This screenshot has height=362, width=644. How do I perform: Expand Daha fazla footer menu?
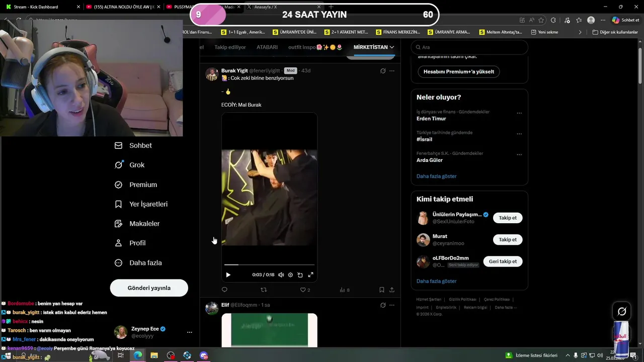pos(505,307)
